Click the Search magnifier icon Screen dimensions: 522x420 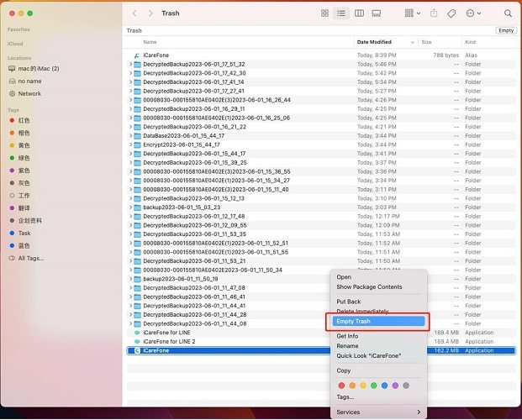[508, 13]
